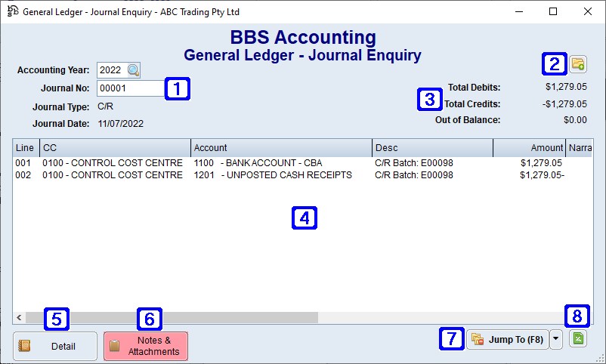Click the Out of Balance value $0.00
Image resolution: width=606 pixels, height=364 pixels.
point(575,120)
